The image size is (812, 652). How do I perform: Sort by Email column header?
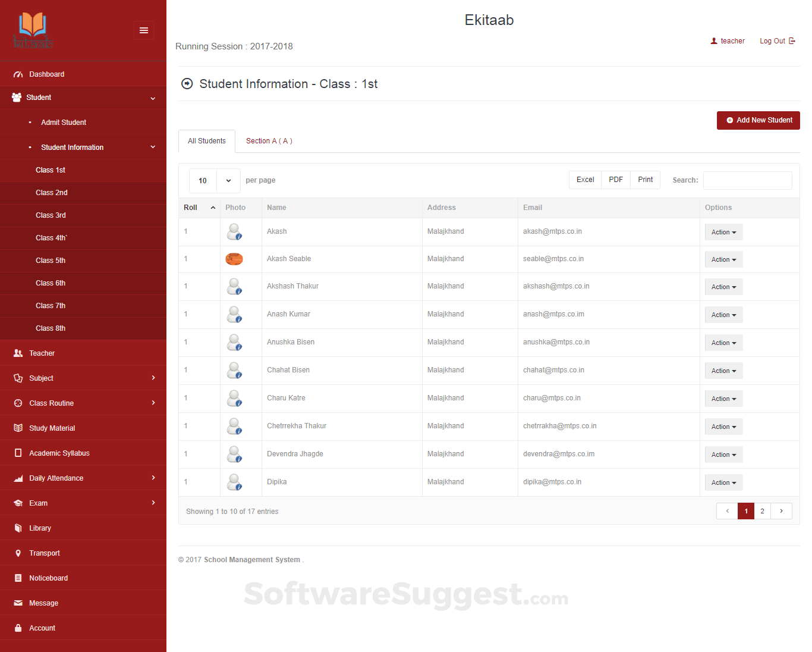tap(609, 208)
